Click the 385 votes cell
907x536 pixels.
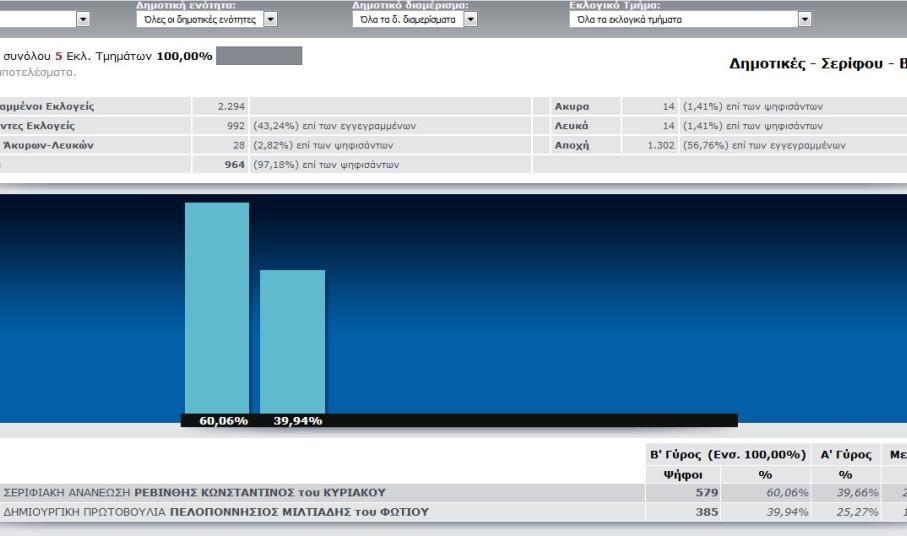tap(690, 512)
